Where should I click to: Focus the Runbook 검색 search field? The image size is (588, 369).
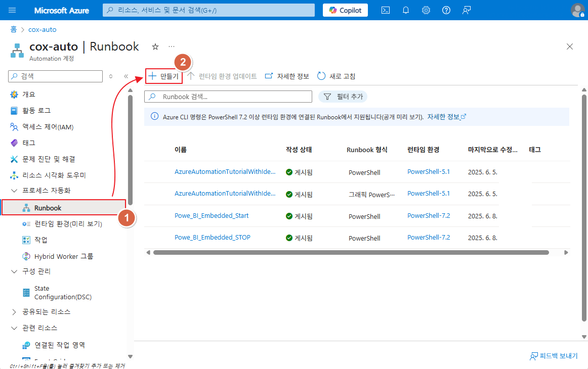pos(228,97)
